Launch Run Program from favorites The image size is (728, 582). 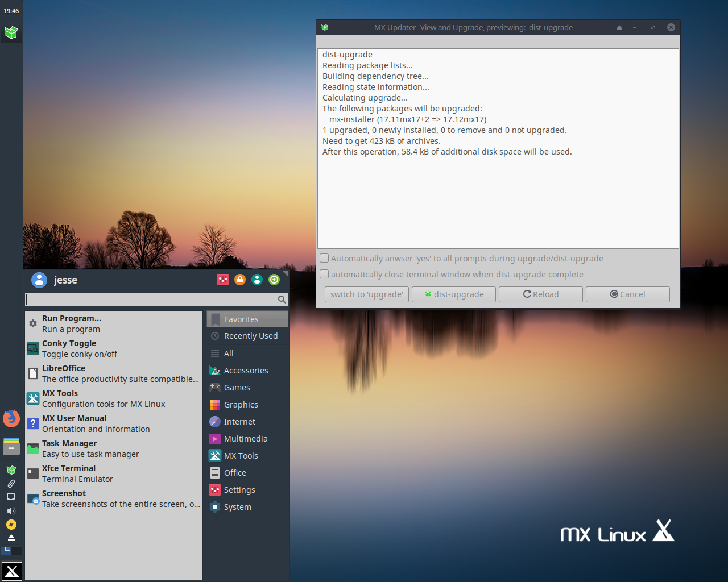114,323
